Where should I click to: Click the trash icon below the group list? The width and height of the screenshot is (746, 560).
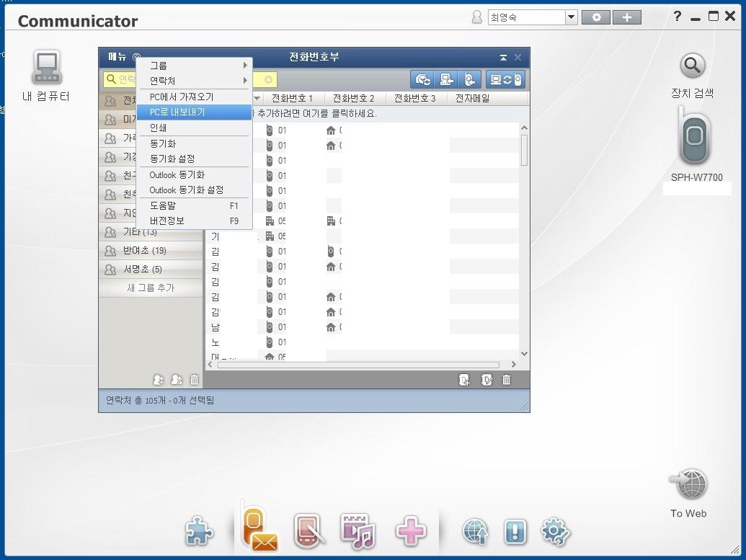(194, 380)
